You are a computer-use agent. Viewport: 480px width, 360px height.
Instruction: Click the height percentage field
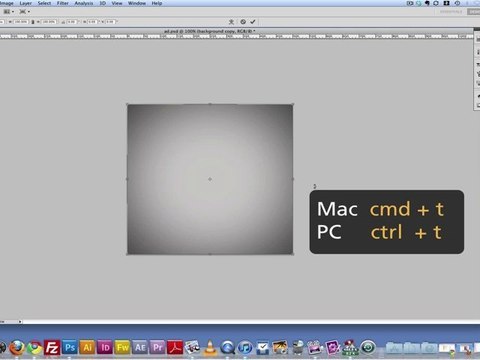pyautogui.click(x=49, y=22)
